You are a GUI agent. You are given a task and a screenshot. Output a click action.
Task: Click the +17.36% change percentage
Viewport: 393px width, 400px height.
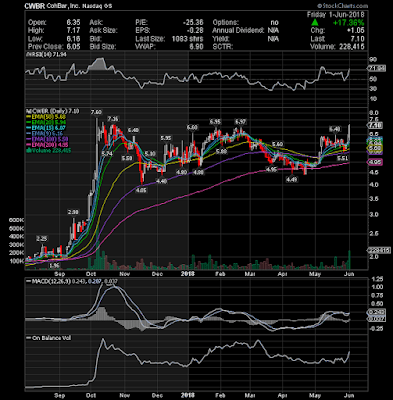pyautogui.click(x=348, y=23)
